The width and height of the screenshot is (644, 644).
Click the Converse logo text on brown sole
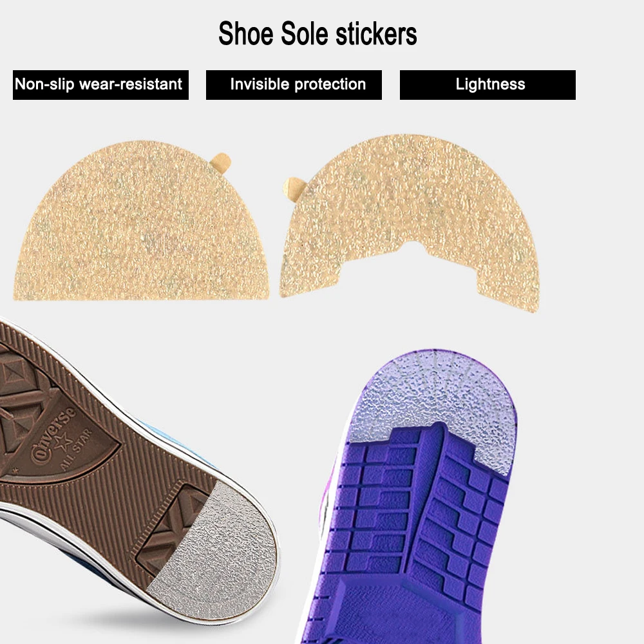pyautogui.click(x=54, y=434)
